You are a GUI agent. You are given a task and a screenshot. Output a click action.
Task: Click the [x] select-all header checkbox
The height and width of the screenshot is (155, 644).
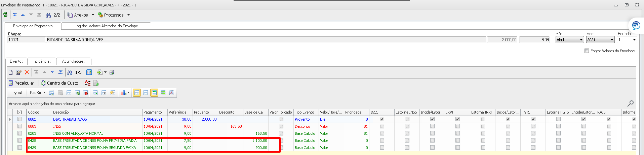(x=19, y=112)
